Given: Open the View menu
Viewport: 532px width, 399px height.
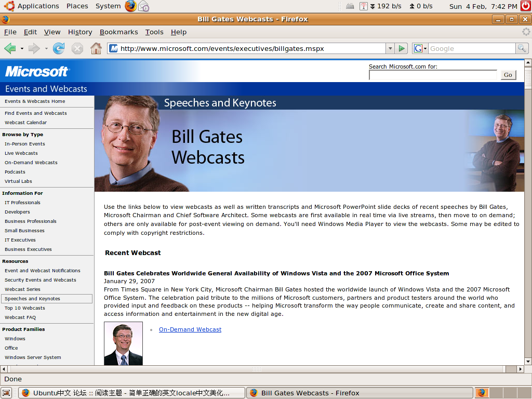Looking at the screenshot, I should [52, 32].
